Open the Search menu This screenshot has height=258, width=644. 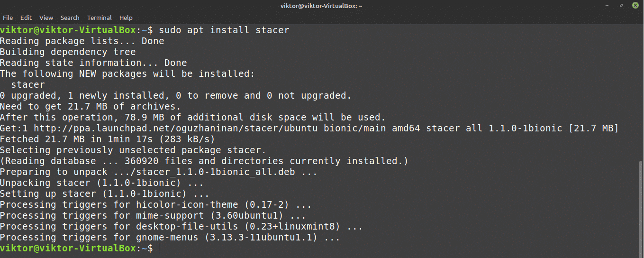click(x=70, y=18)
